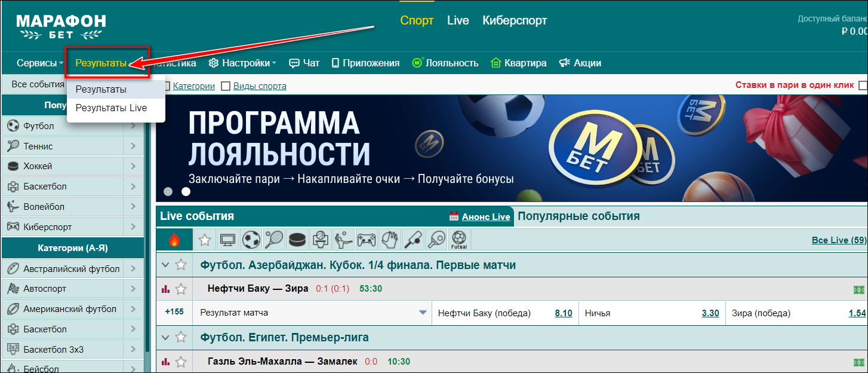Follow the Виды спорта link
Image resolution: width=868 pixels, height=373 pixels.
click(260, 86)
